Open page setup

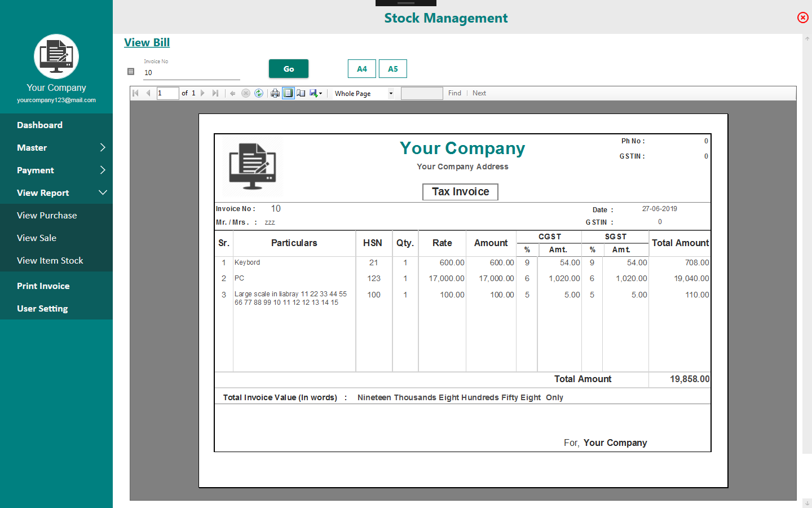tap(301, 93)
